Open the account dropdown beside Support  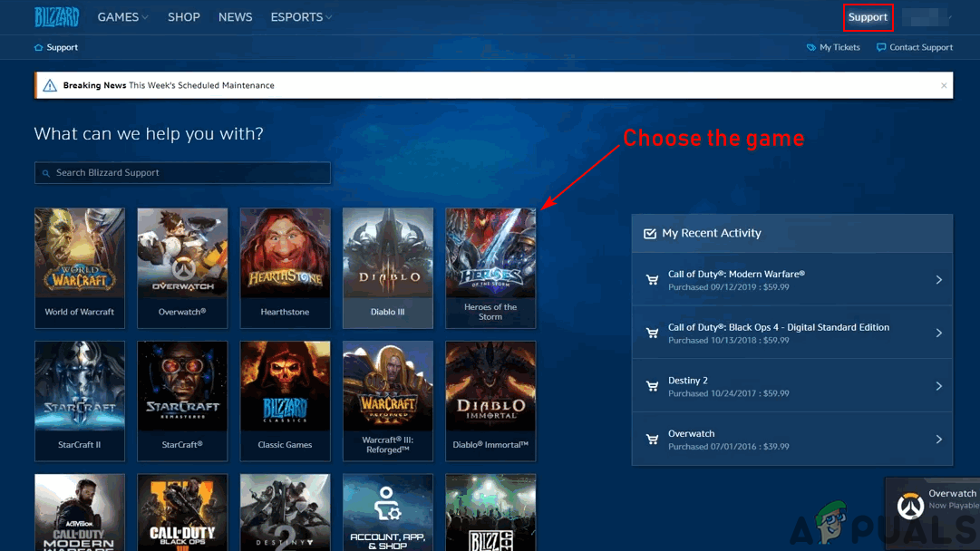[927, 17]
